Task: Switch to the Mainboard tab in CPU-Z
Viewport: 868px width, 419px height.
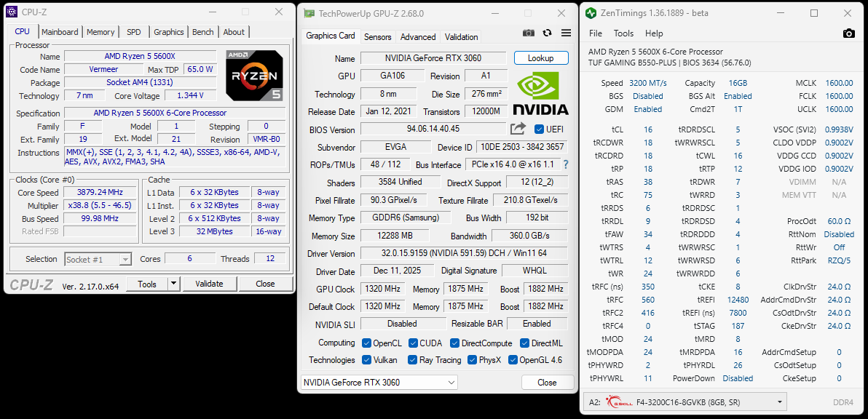Action: click(x=60, y=32)
